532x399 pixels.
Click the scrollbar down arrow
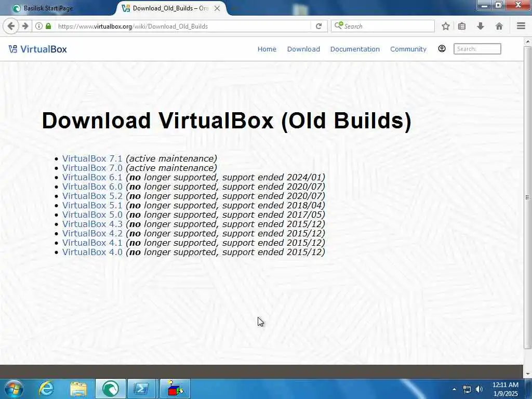click(x=528, y=374)
